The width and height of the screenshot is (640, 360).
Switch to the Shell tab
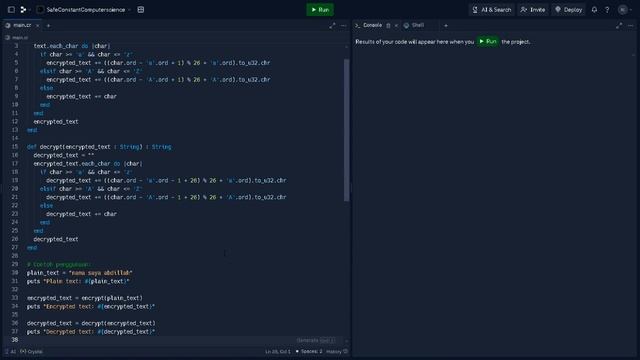point(414,25)
